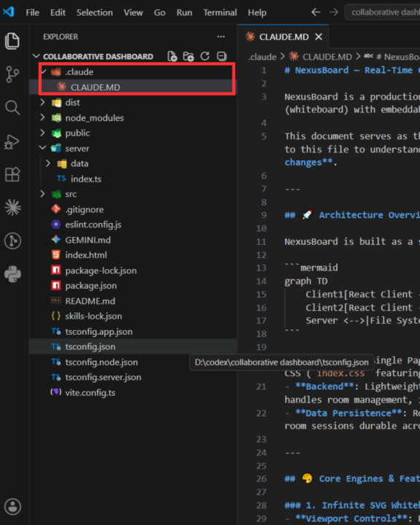The image size is (420, 525).
Task: Open Run and Debug view
Action: [x=12, y=141]
